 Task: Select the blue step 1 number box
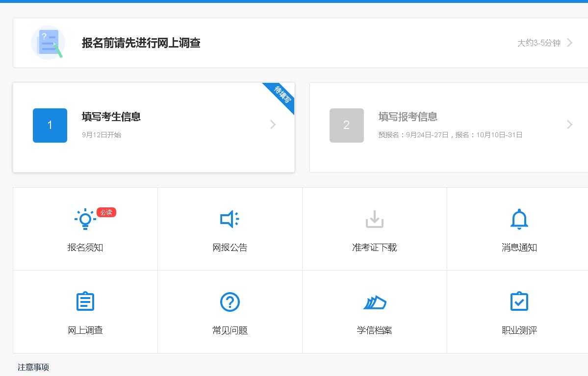click(x=50, y=125)
